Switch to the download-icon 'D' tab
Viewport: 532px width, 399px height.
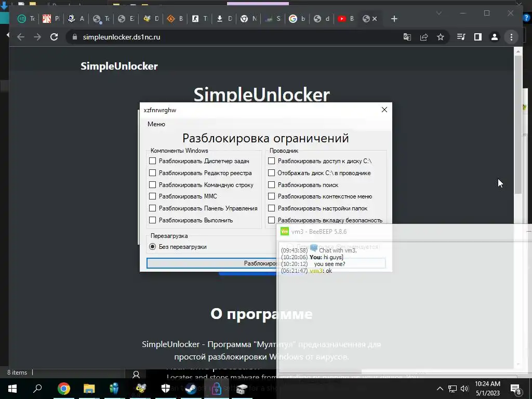pyautogui.click(x=224, y=19)
